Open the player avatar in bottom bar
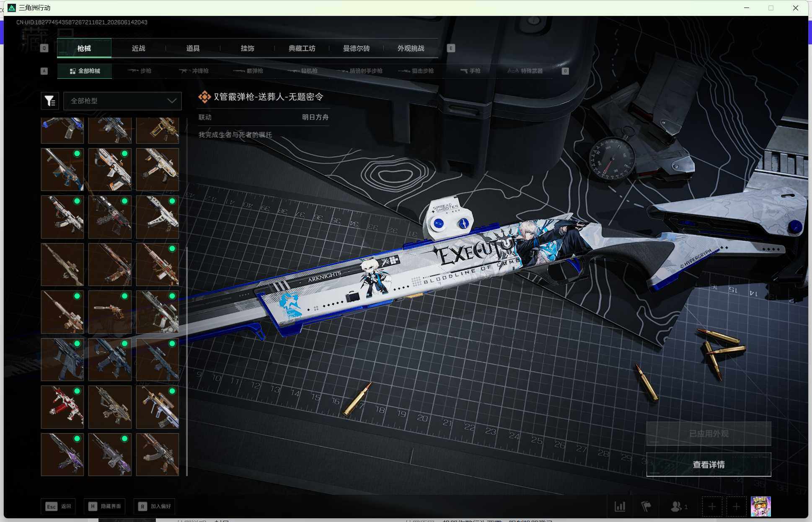Screen dimensions: 812x522 pyautogui.click(x=760, y=507)
